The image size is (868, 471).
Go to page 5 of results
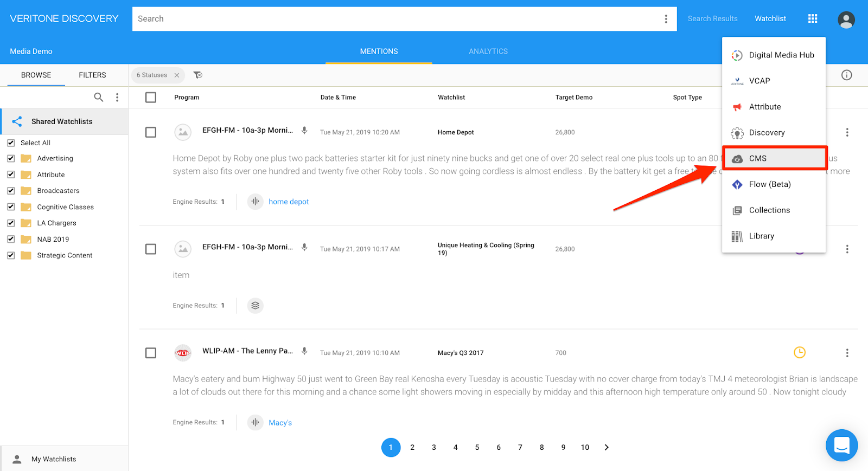click(x=477, y=448)
